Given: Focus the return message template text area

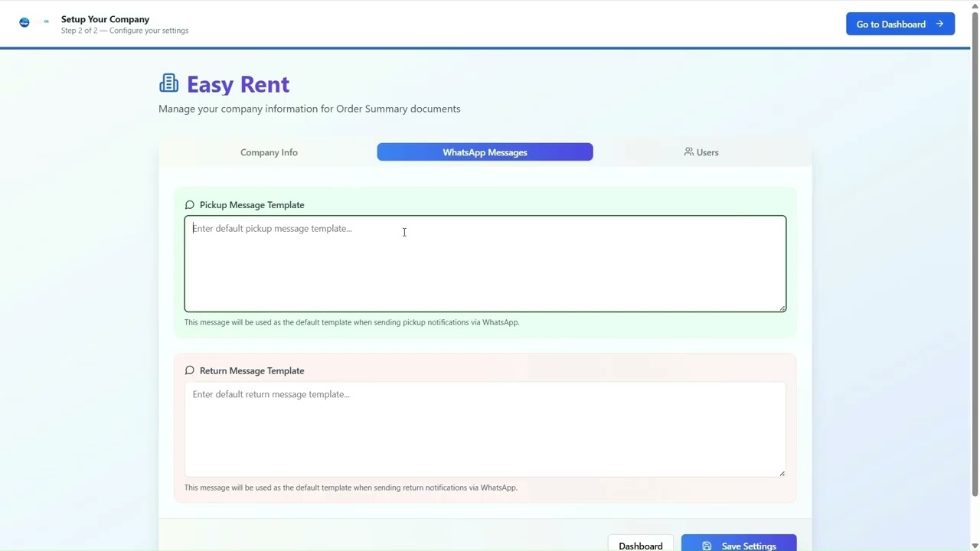Looking at the screenshot, I should (x=485, y=429).
